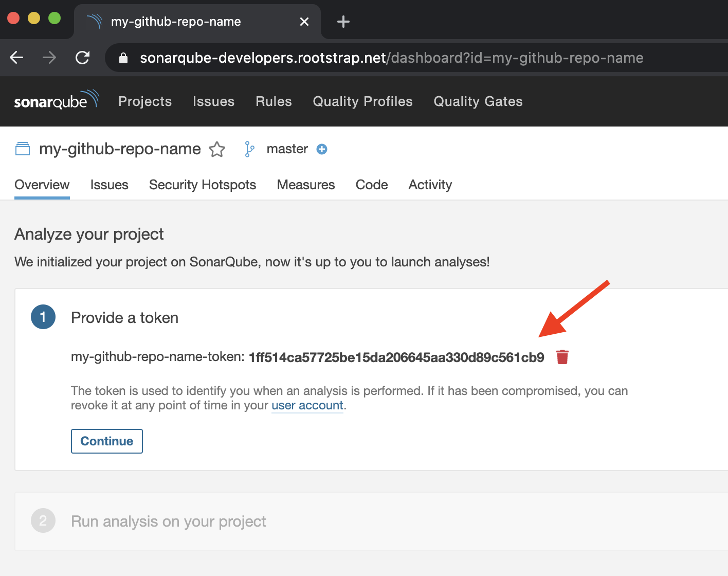Delete the token with the red trash icon
This screenshot has width=728, height=576.
pos(562,357)
